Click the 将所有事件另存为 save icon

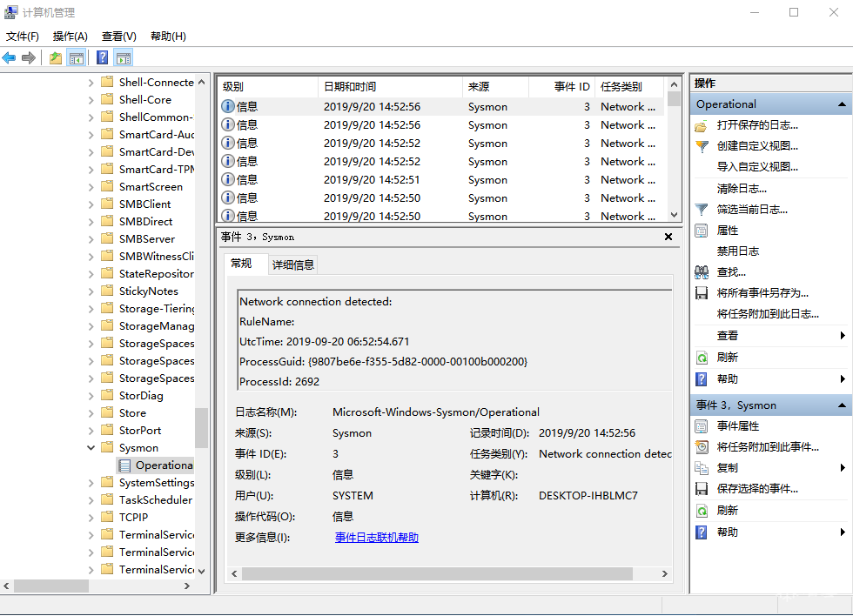point(702,293)
